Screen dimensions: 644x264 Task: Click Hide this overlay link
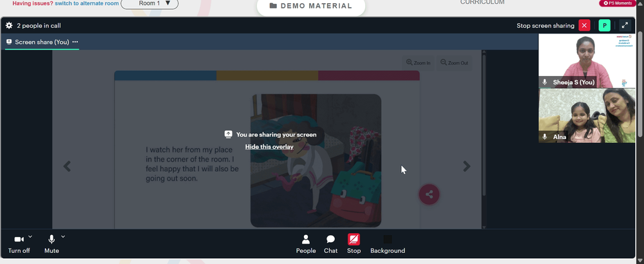(x=269, y=147)
